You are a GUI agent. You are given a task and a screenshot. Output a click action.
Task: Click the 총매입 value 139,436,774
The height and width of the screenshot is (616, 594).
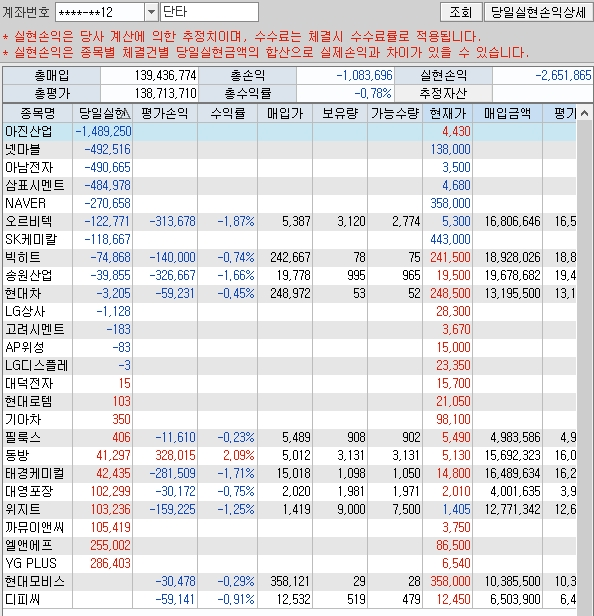click(165, 75)
